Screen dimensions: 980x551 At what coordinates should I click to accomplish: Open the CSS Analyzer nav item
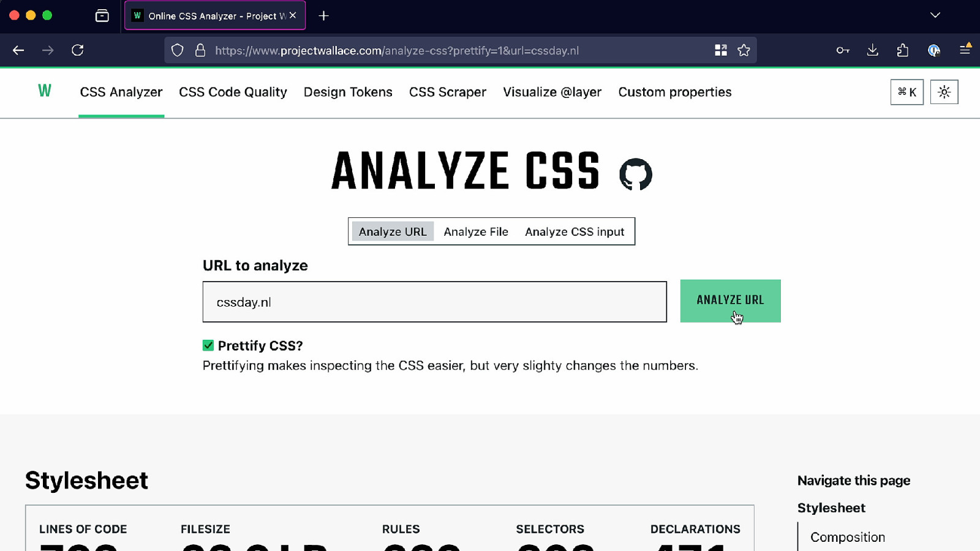(121, 92)
